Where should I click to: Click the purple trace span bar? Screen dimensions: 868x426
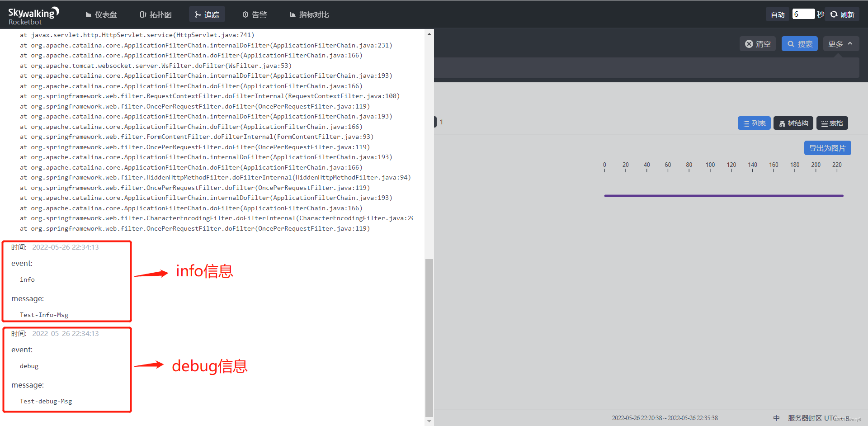(724, 196)
